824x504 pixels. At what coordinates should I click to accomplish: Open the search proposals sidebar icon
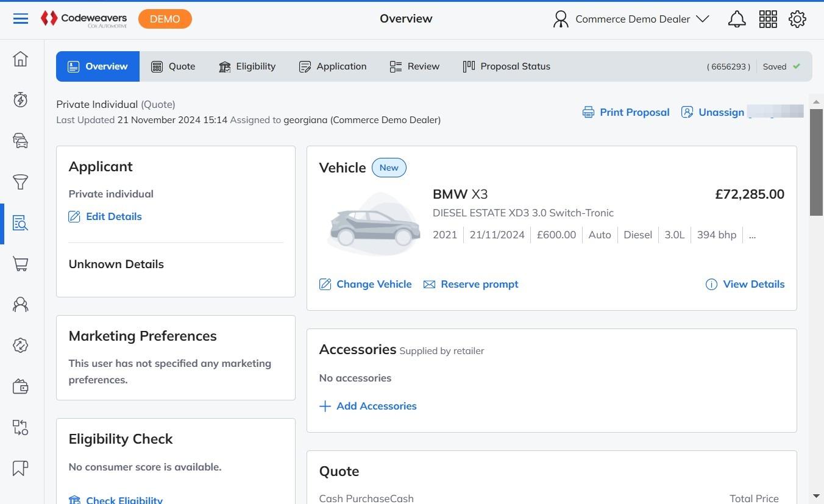pyautogui.click(x=21, y=223)
